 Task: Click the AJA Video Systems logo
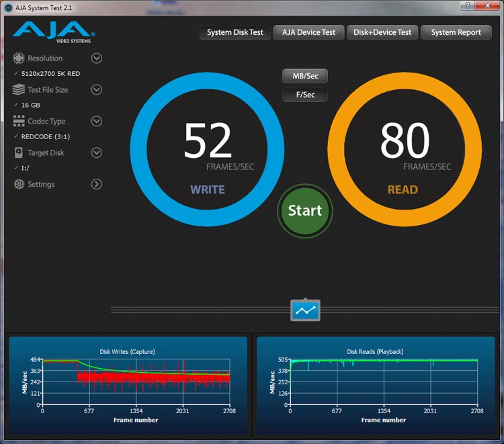[x=54, y=32]
